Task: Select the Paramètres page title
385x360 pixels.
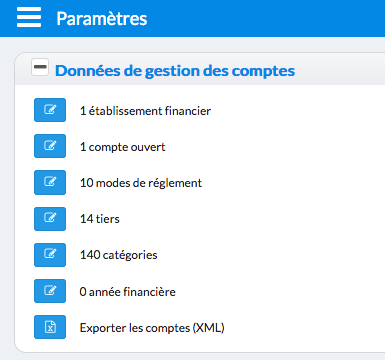Action: point(102,19)
